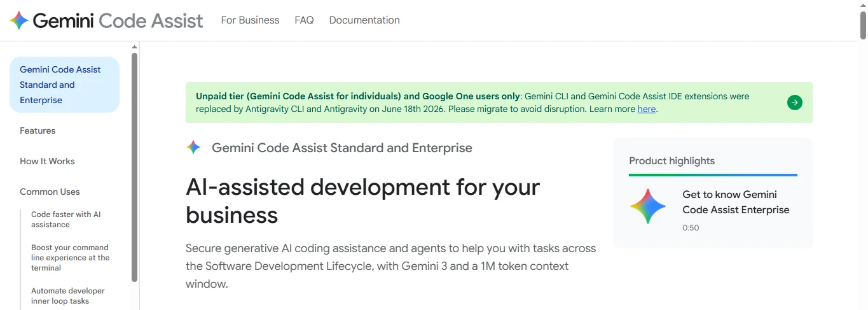This screenshot has height=310, width=868.
Task: Click the Product highlights heading
Action: coord(672,161)
